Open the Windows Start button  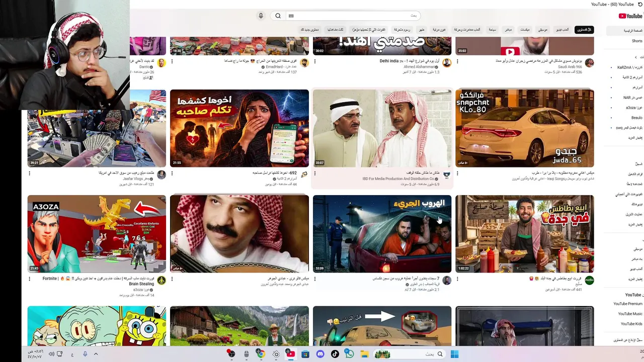tap(454, 354)
